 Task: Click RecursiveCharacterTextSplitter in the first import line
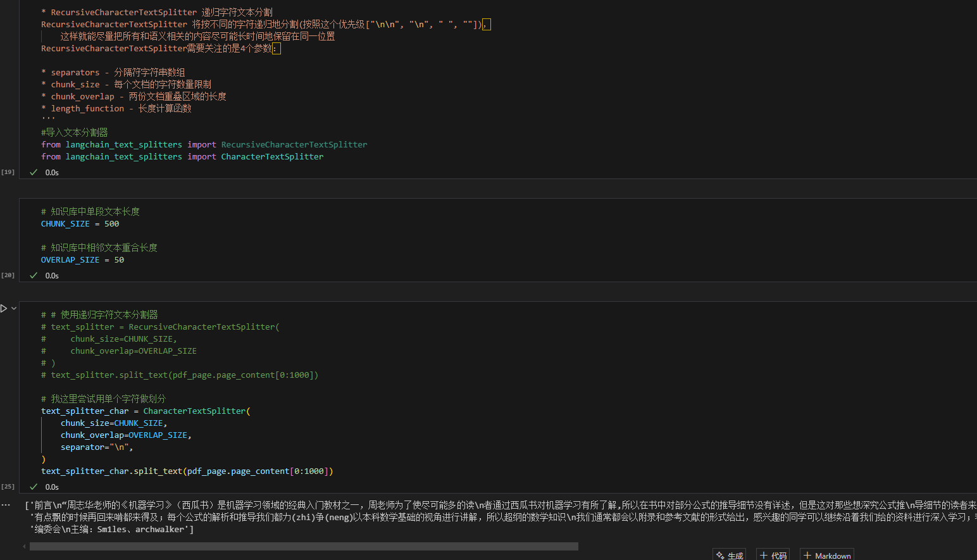coord(294,145)
